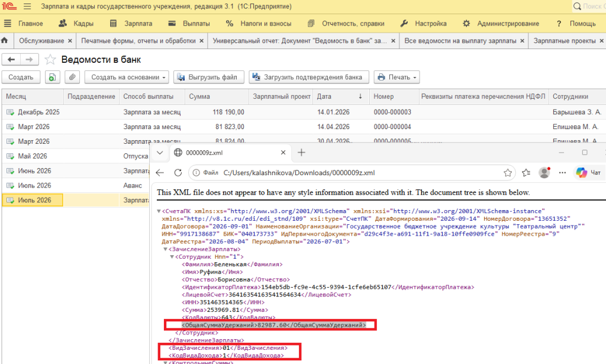Go forward with the 1C forward arrow
606x364 pixels.
pyautogui.click(x=29, y=60)
